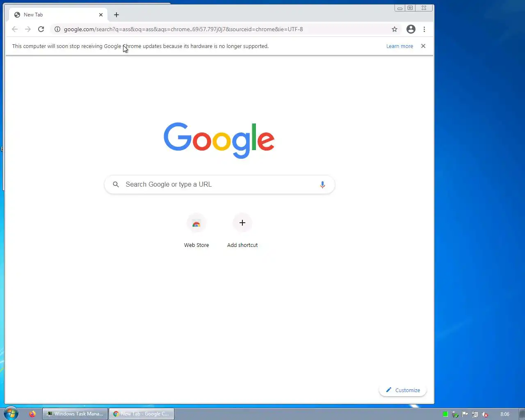Viewport: 525px width, 420px height.
Task: Click the magnifier icon in search box
Action: 116,185
